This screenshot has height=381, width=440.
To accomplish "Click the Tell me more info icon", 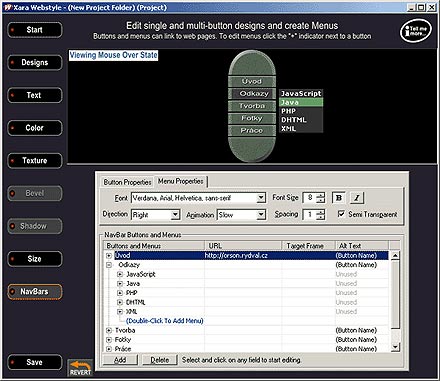I will coord(416,31).
